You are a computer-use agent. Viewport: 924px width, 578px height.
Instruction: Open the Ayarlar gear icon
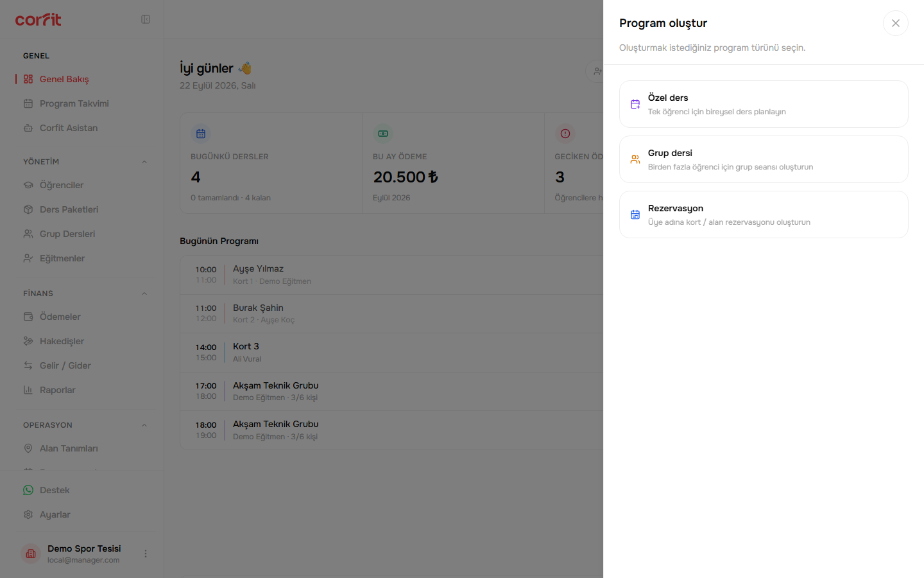pos(28,514)
